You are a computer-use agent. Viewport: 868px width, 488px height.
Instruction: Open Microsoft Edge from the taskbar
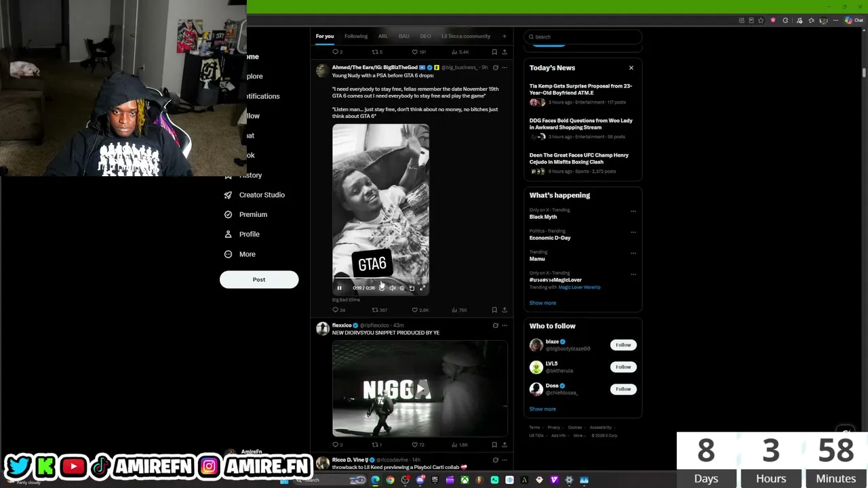click(375, 480)
